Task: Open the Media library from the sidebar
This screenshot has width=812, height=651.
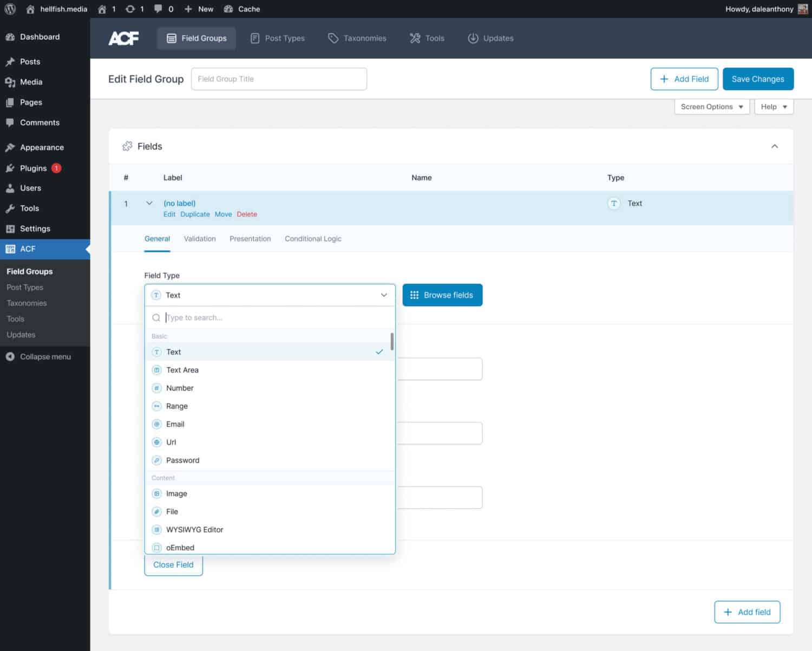Action: (x=31, y=82)
